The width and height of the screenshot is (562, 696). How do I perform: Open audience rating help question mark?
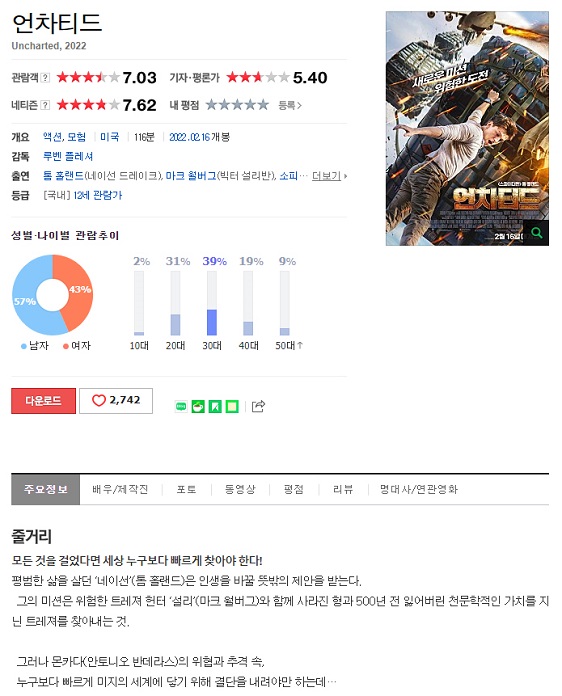click(45, 78)
